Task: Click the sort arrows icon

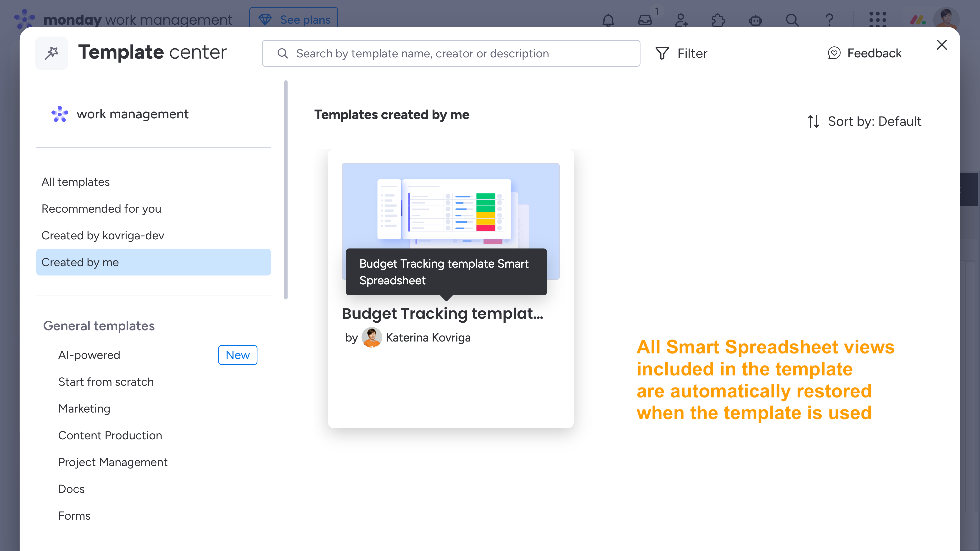Action: tap(813, 122)
